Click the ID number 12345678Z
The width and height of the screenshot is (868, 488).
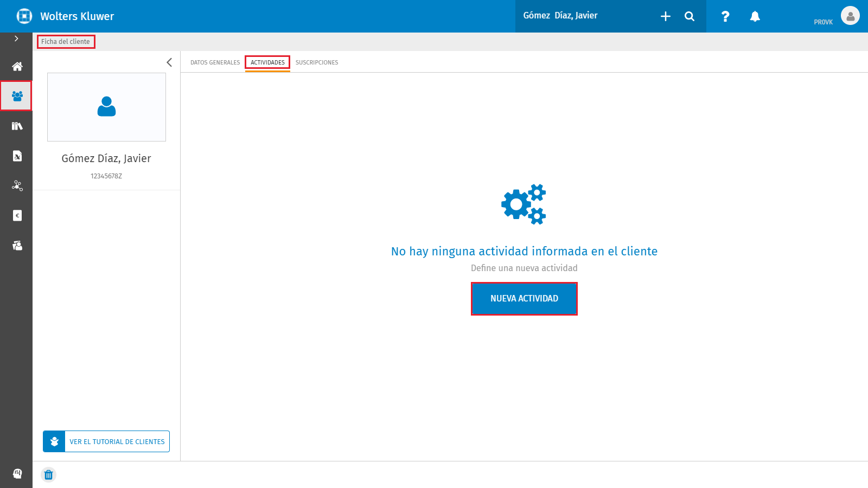tap(106, 176)
